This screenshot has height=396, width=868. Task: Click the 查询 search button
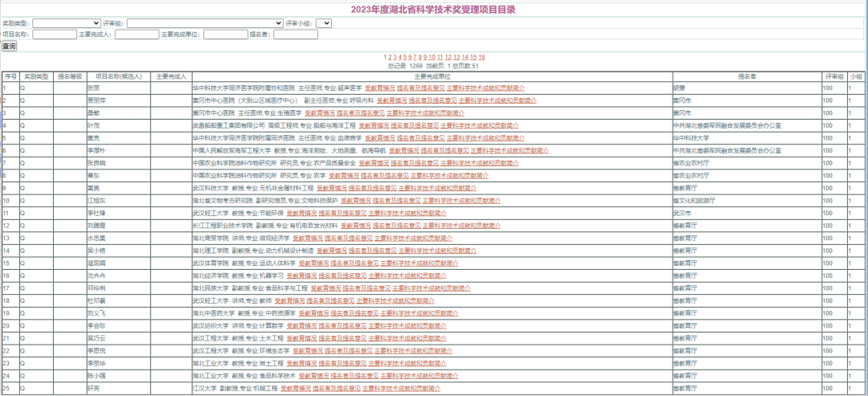pyautogui.click(x=9, y=46)
